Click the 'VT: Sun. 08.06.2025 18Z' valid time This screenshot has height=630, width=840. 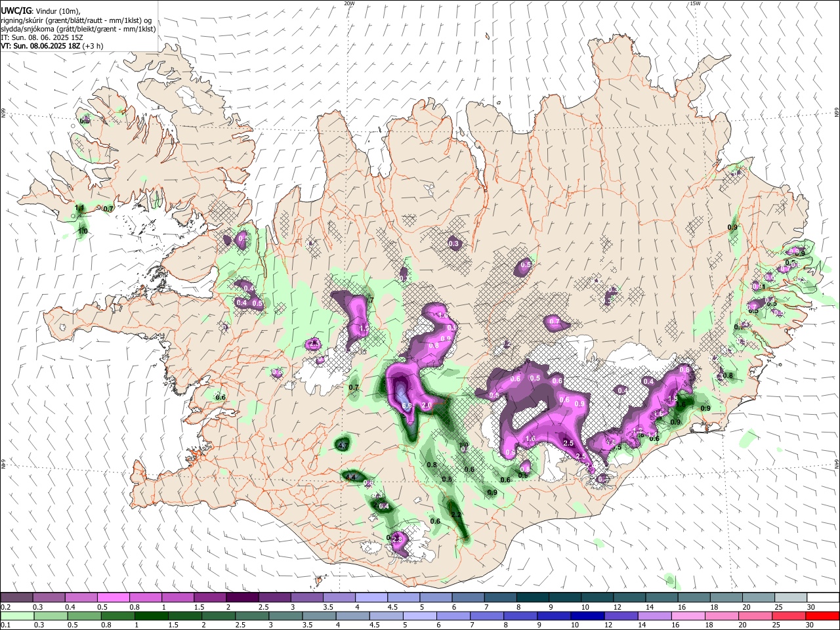tap(40, 46)
